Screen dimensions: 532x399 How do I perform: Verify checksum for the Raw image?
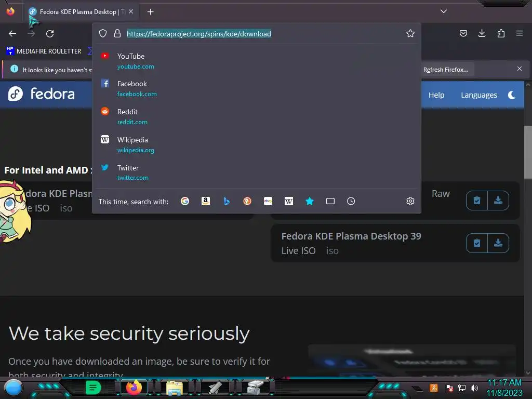click(x=477, y=201)
